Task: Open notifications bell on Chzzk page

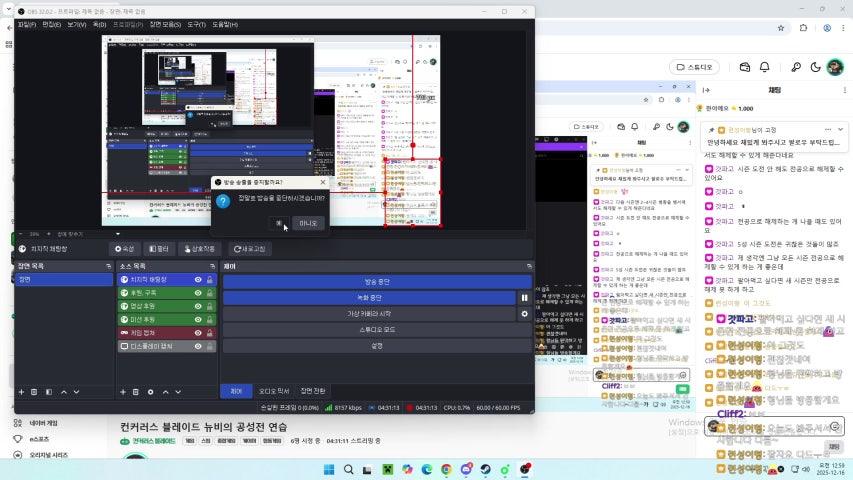Action: point(764,67)
